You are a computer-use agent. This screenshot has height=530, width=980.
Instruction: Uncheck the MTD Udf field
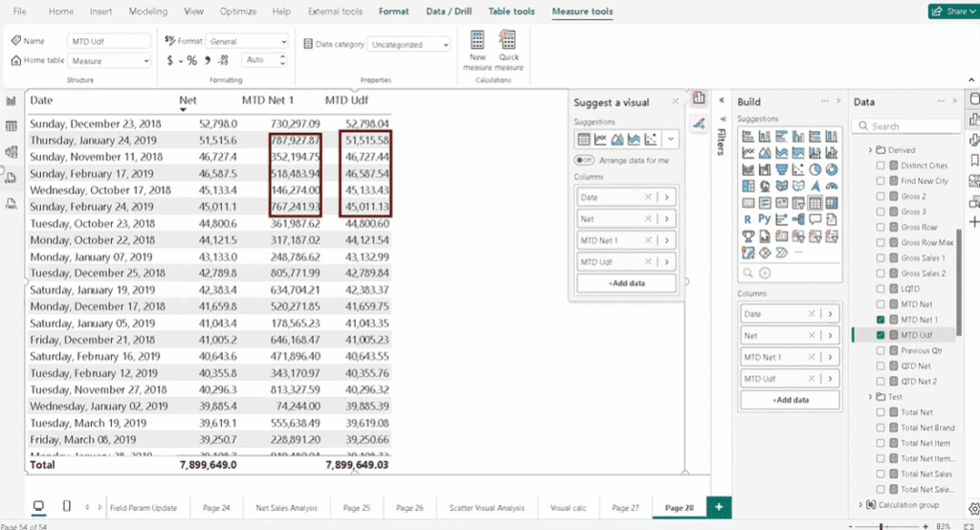click(x=880, y=335)
